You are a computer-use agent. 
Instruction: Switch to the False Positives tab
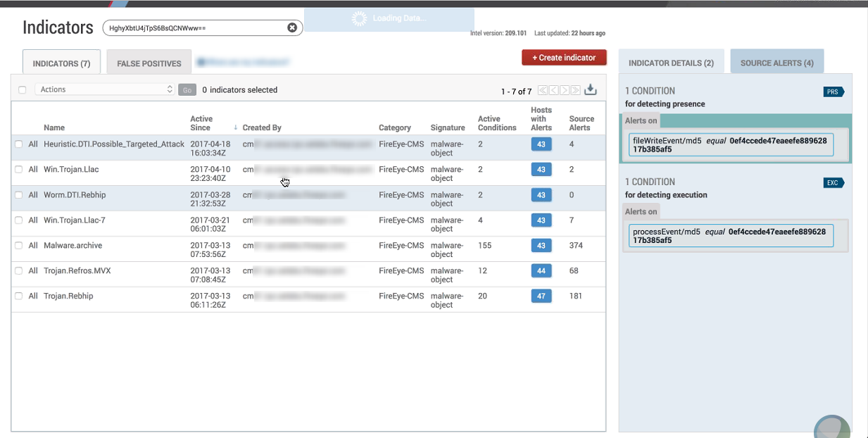click(149, 63)
